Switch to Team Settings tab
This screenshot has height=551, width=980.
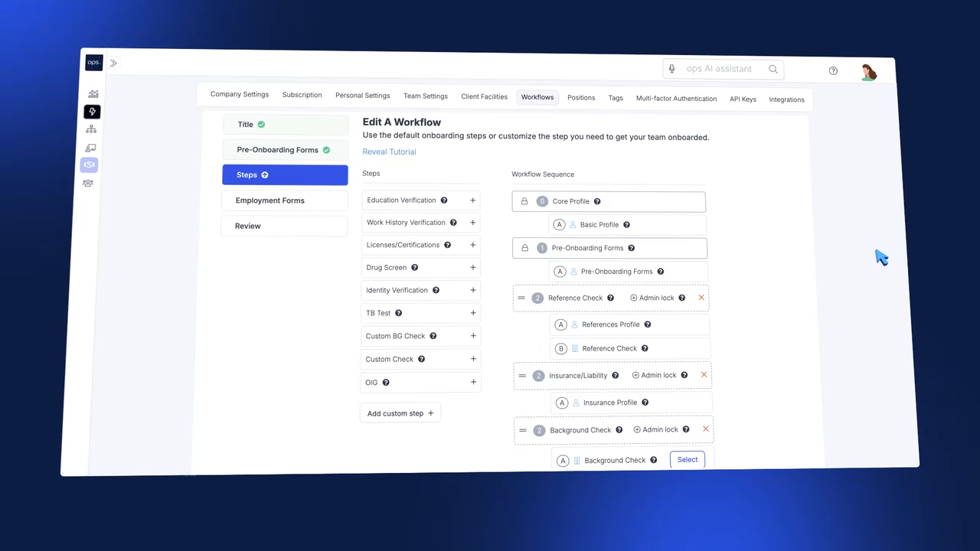[426, 96]
